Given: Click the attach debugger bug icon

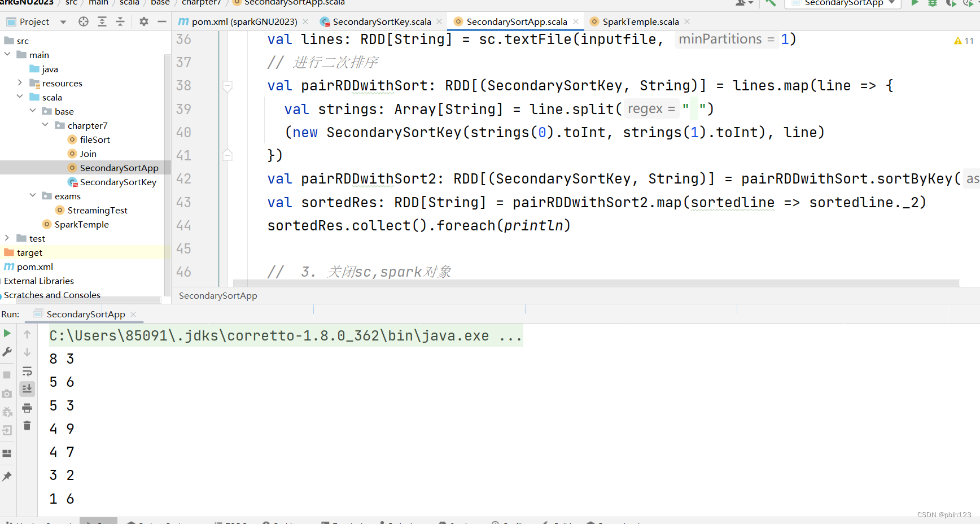Looking at the screenshot, I should click(7, 412).
